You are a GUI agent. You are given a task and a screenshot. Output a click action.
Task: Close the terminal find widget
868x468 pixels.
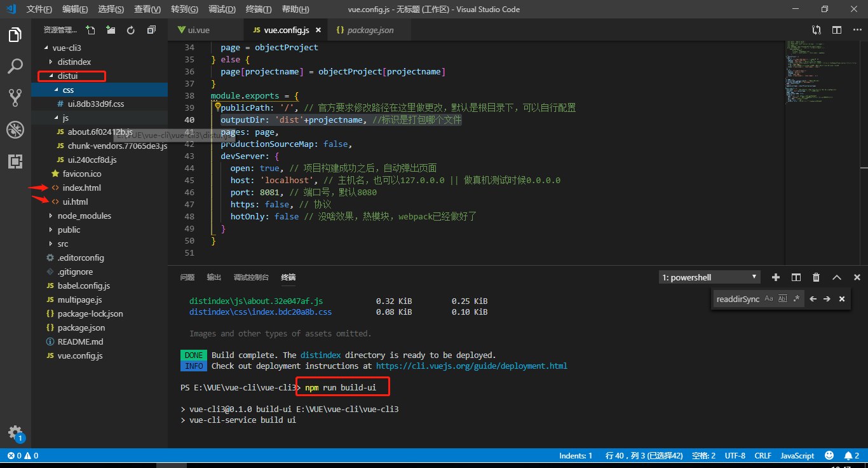point(842,299)
